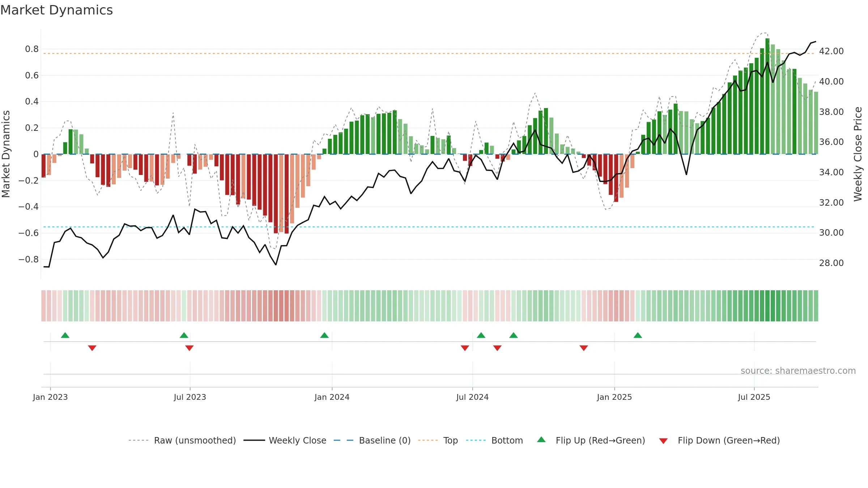The width and height of the screenshot is (868, 488).
Task: Click the Market Dynamics y-axis title
Action: point(6,154)
